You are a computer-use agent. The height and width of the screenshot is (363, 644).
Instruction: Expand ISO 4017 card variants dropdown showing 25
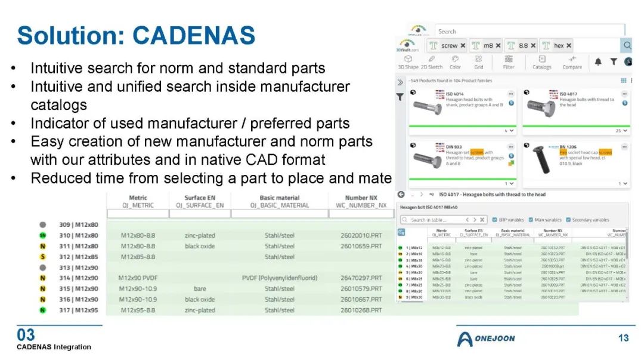point(621,131)
